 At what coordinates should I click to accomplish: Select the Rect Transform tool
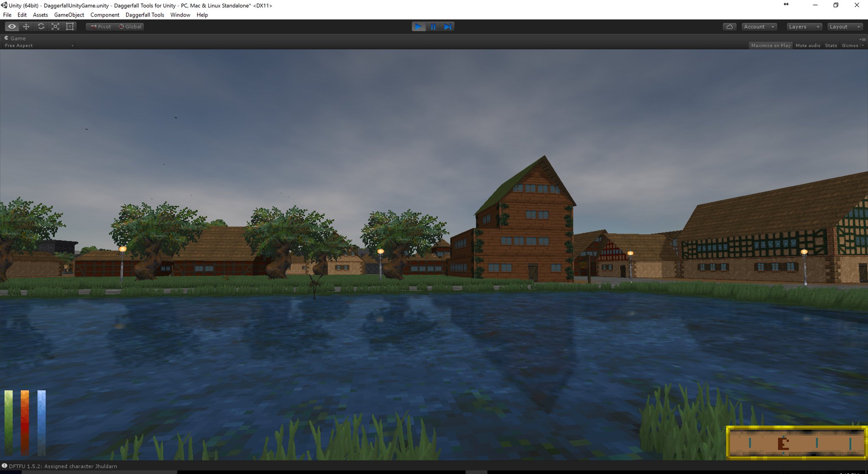click(70, 26)
